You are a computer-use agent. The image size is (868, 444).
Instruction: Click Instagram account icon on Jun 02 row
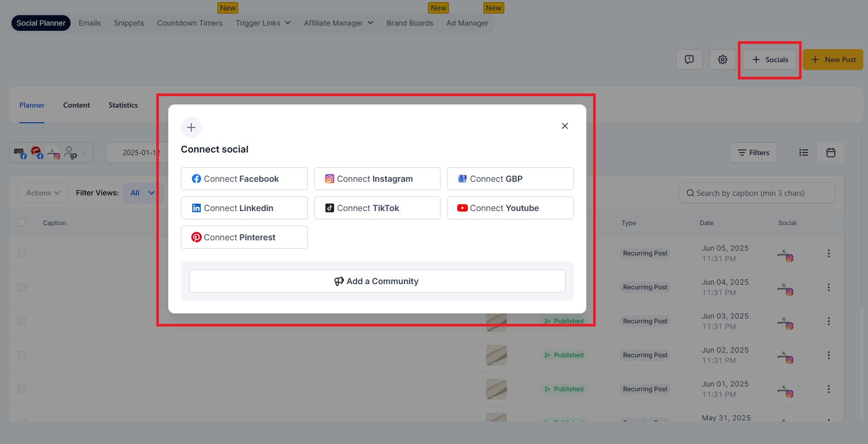(785, 357)
